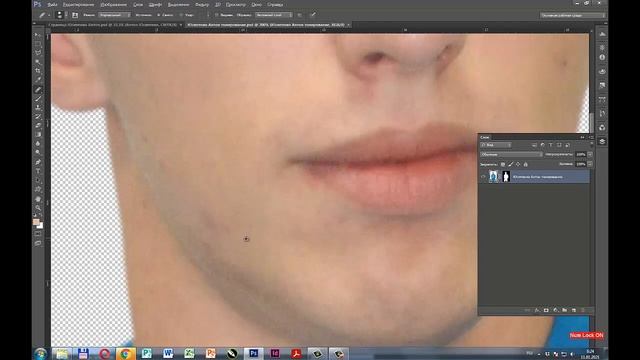Toggle Quick Mask mode in toolbox
Viewport: 640px width, 360px height.
(x=38, y=233)
